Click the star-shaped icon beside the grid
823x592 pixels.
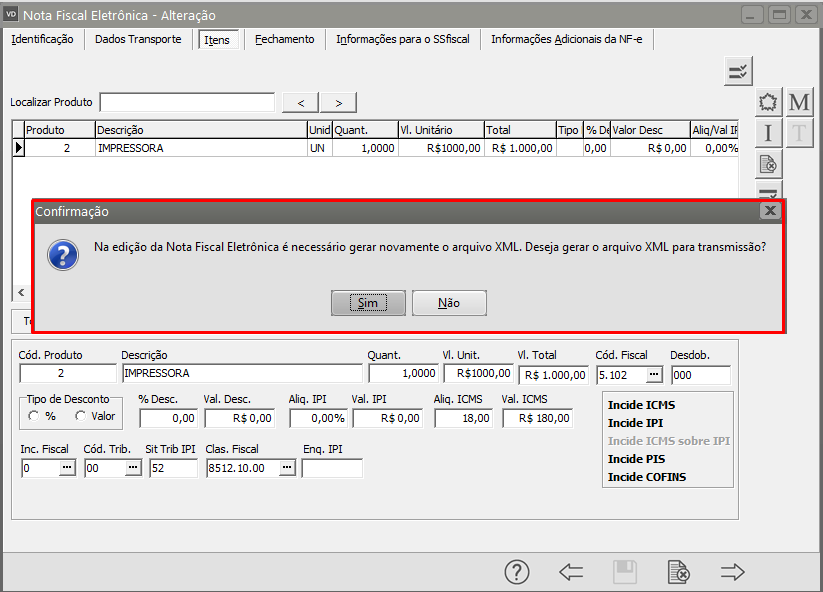(768, 102)
